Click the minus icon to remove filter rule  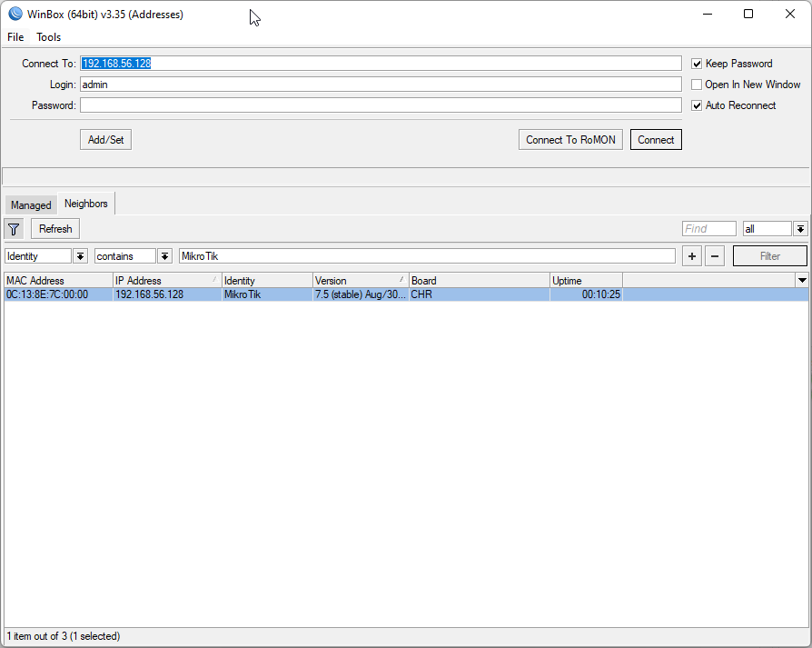pos(715,255)
